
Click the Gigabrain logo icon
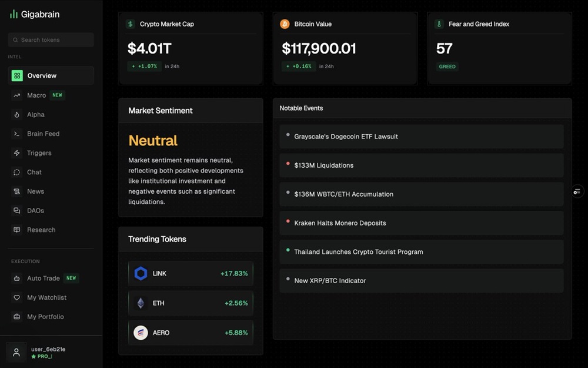[14, 14]
